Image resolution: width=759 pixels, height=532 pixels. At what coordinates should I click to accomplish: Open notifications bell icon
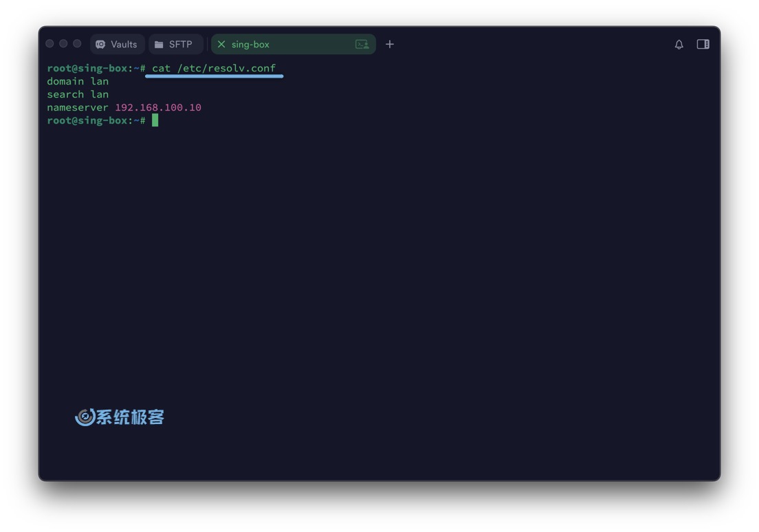point(679,45)
